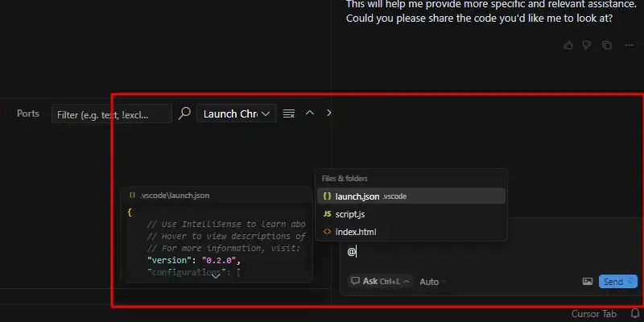The height and width of the screenshot is (322, 644).
Task: Click the "version": "0.2.0" line in preview
Action: [194, 260]
